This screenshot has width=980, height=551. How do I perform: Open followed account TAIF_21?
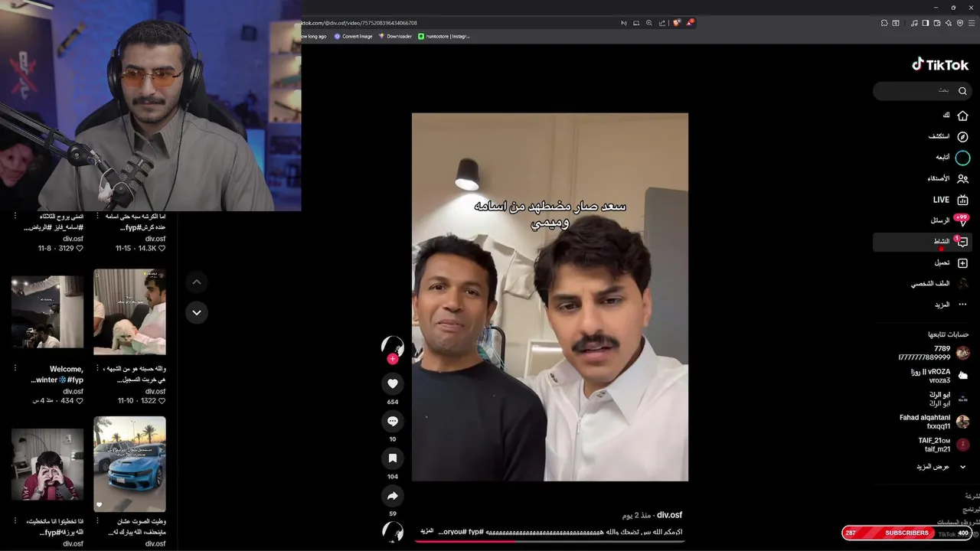(944, 445)
